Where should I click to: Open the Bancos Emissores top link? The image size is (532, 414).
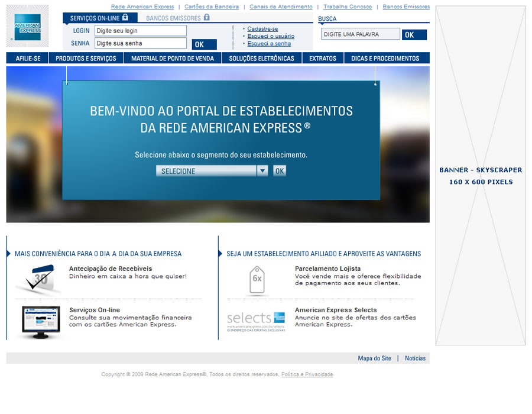[x=406, y=7]
